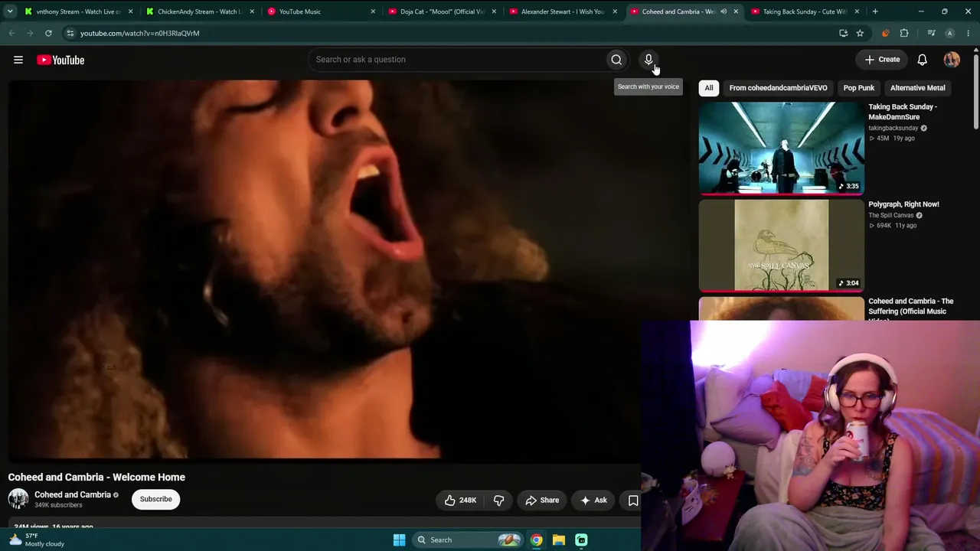
Task: Open the YouTube account avatar menu
Action: pyautogui.click(x=952, y=60)
